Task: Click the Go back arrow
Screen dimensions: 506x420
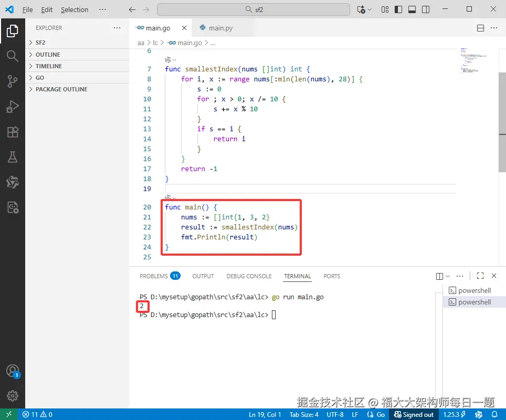Action: click(132, 9)
